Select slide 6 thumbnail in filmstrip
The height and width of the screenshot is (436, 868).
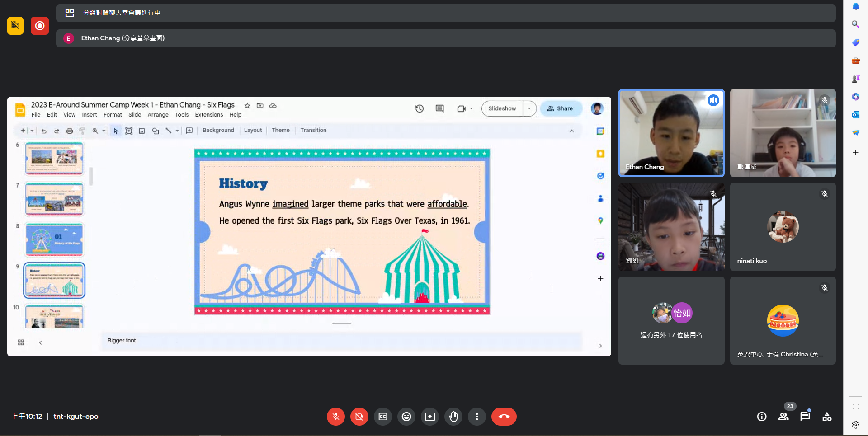[54, 158]
